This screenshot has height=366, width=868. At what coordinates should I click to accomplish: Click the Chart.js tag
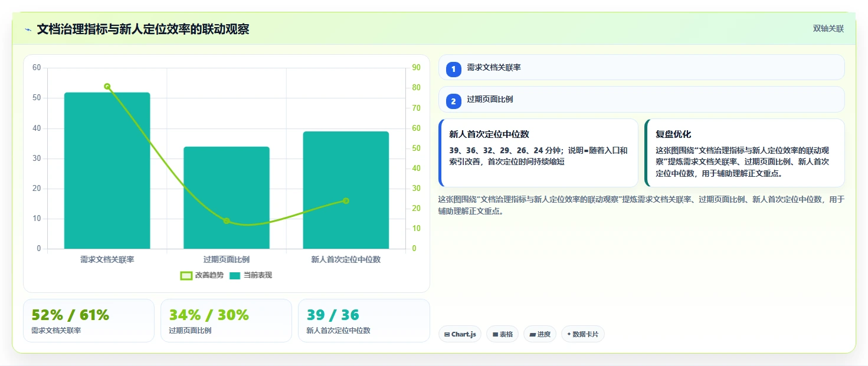pyautogui.click(x=460, y=334)
